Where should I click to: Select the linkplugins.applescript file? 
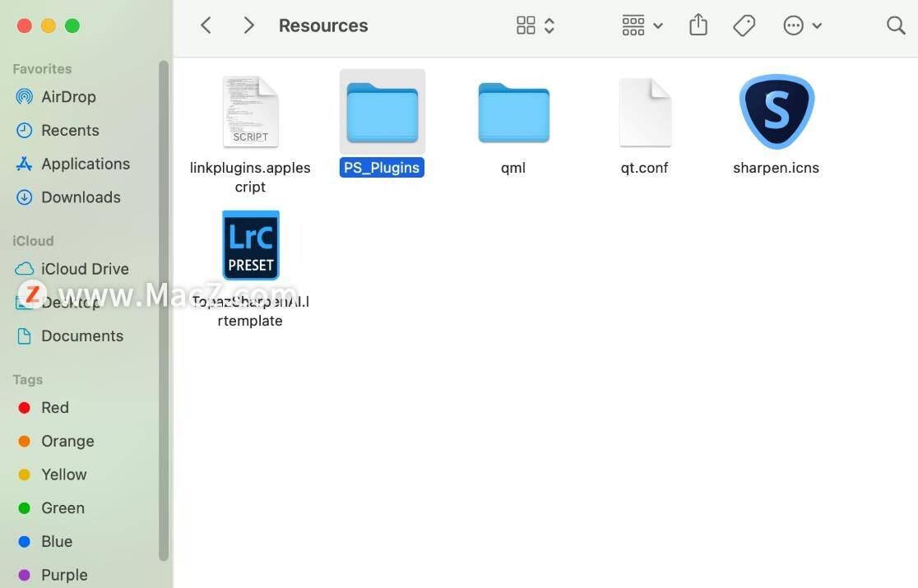tap(250, 113)
